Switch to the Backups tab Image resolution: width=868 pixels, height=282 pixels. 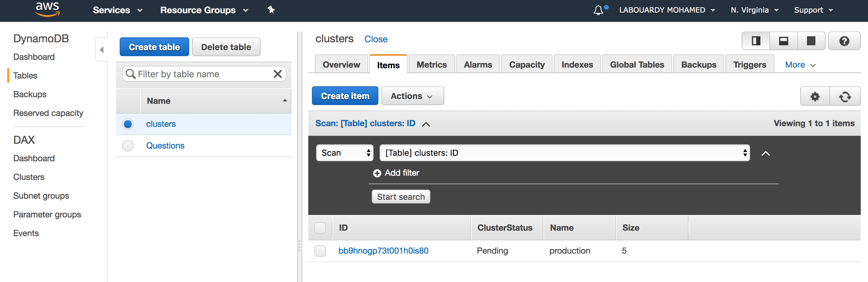(698, 64)
